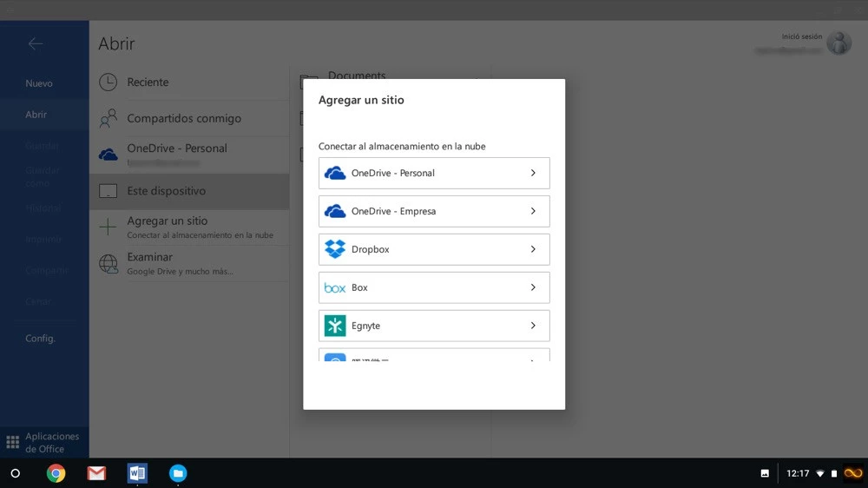This screenshot has height=488, width=868.
Task: Choose the OneDrive - Empresa option
Action: click(x=434, y=211)
